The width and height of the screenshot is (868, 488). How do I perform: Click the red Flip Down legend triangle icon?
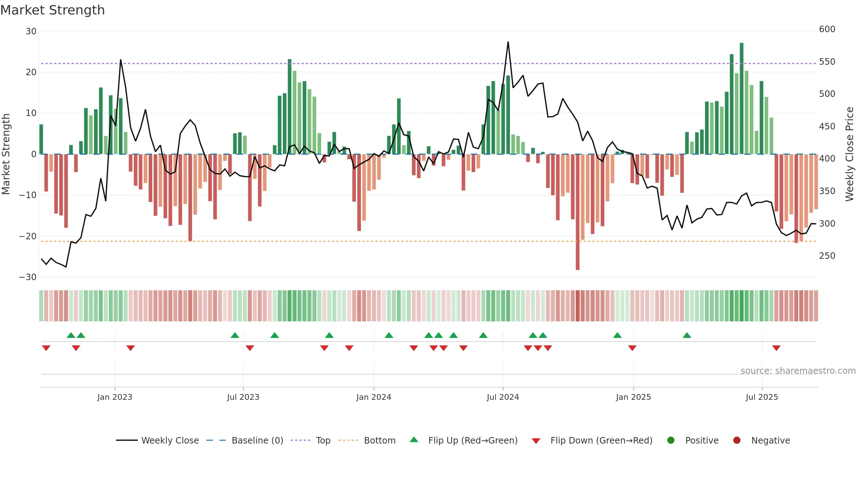(x=536, y=441)
